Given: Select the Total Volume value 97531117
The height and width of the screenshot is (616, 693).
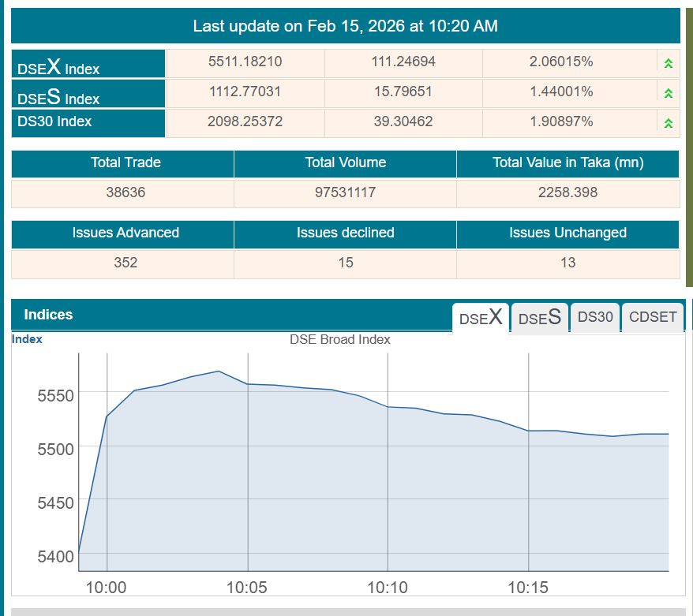Looking at the screenshot, I should (345, 192).
